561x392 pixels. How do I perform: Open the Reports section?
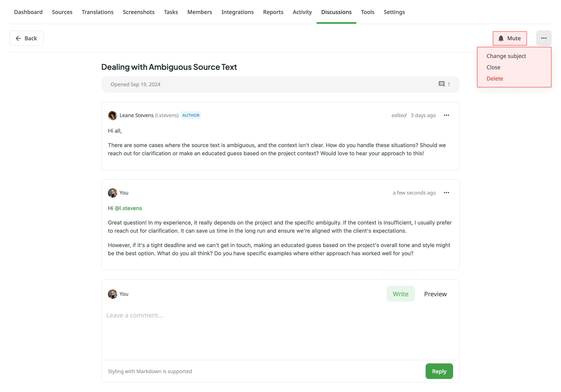pyautogui.click(x=273, y=12)
